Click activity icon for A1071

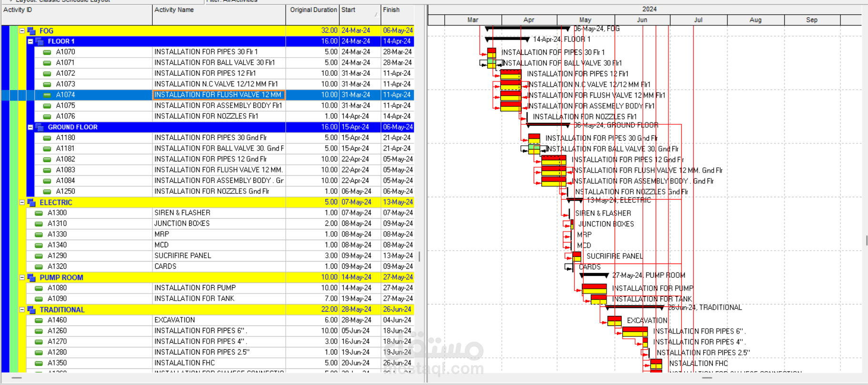47,63
